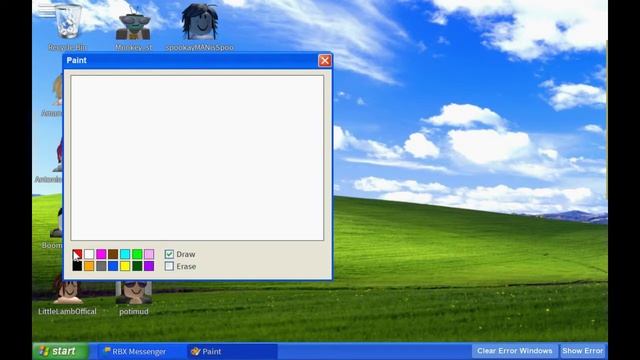Pick the brown color swatch
640x360 pixels.
coord(113,254)
